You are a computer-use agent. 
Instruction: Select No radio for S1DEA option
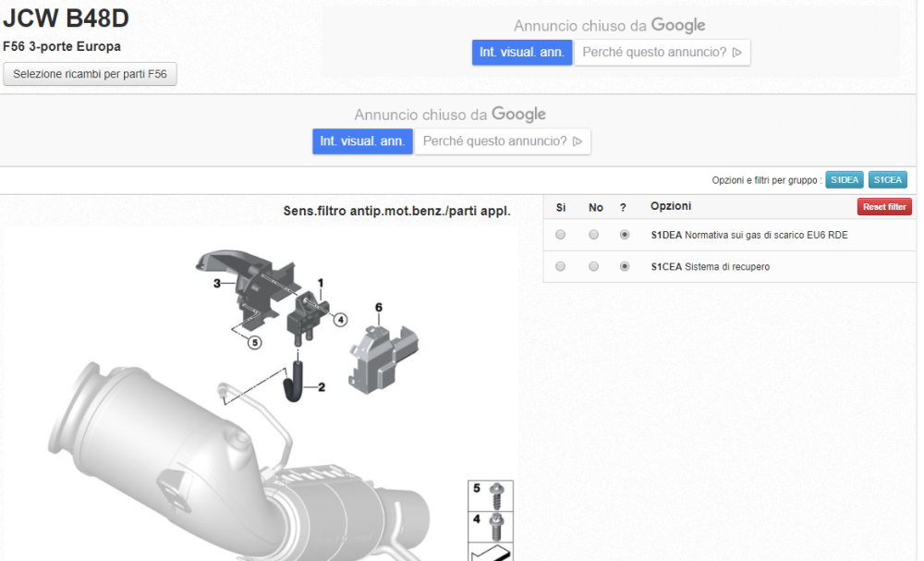pos(593,235)
